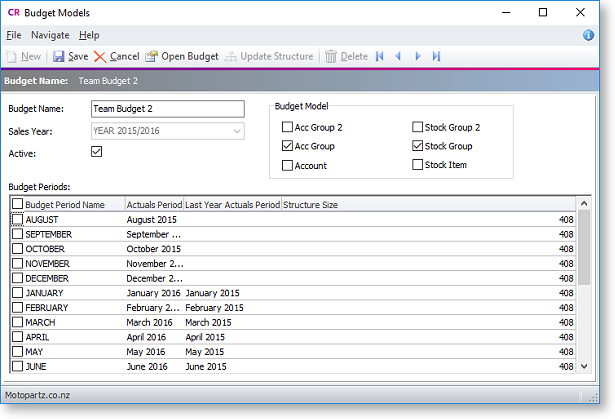This screenshot has height=419, width=615.
Task: Check the JANUARY period checkbox
Action: 17,293
